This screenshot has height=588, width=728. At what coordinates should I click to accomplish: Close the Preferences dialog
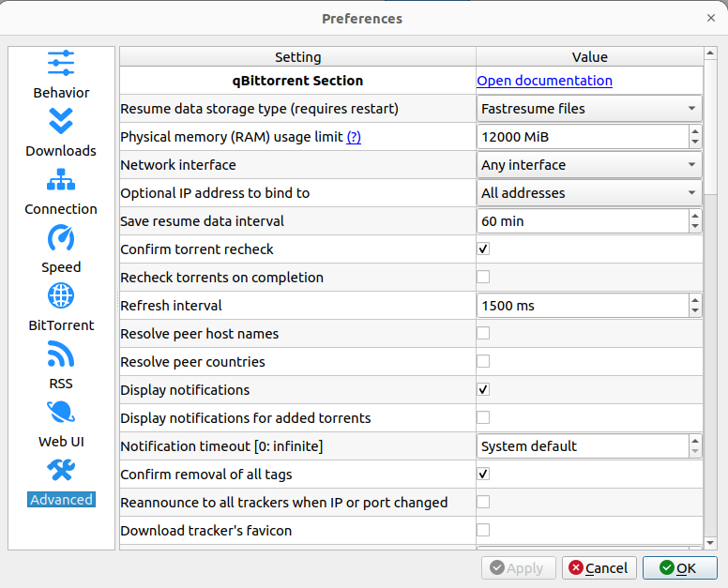pos(711,18)
